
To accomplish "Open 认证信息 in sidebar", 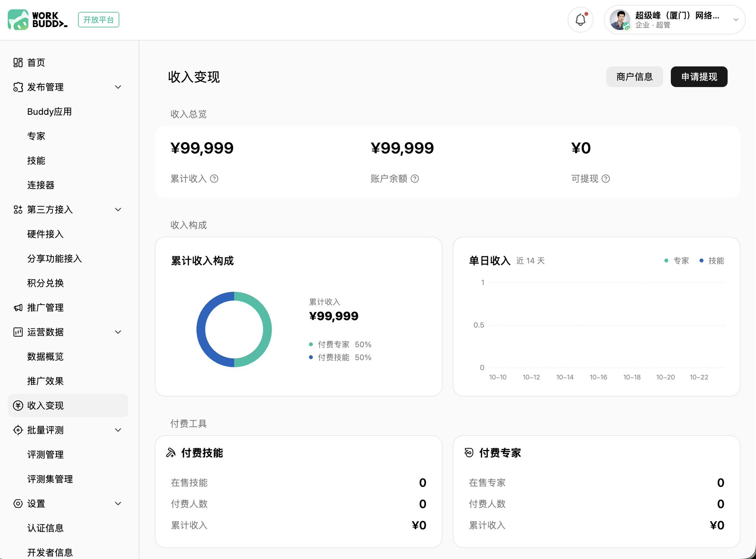I will 45,528.
